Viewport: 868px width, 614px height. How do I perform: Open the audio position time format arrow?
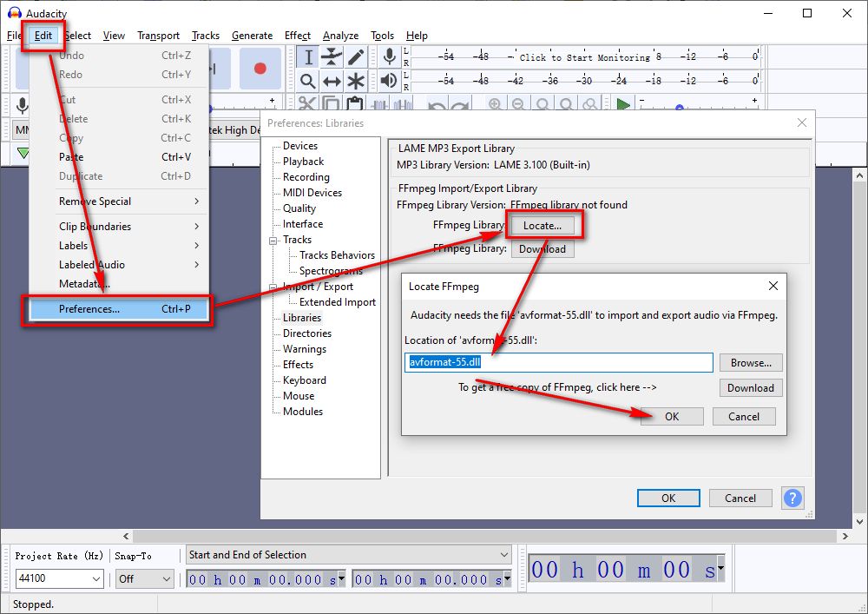720,568
